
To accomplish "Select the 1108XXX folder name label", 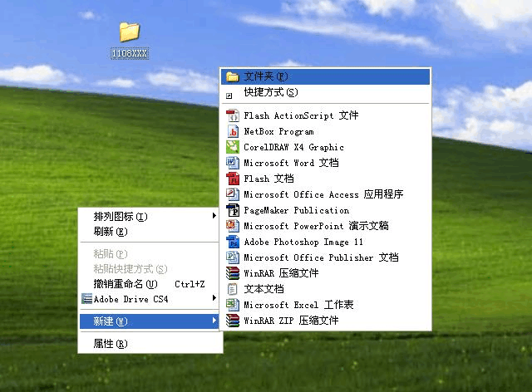I will pyautogui.click(x=130, y=53).
